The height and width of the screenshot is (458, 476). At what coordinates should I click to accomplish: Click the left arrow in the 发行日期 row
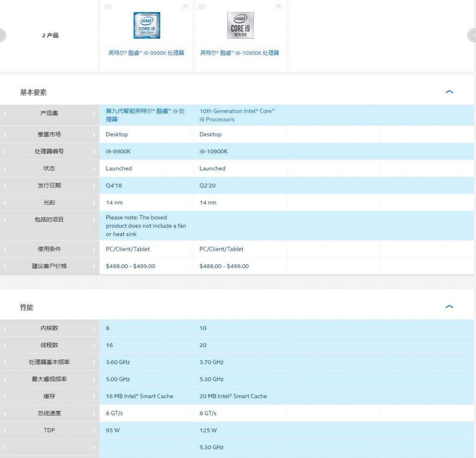coord(5,186)
